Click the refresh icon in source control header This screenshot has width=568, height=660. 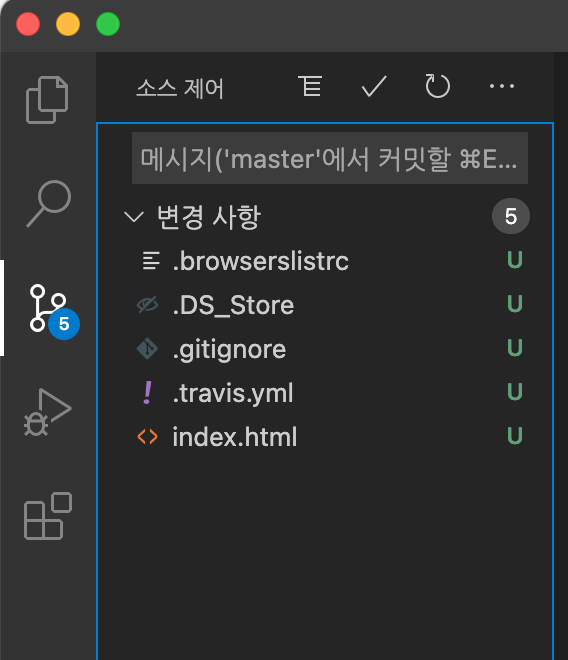[437, 86]
